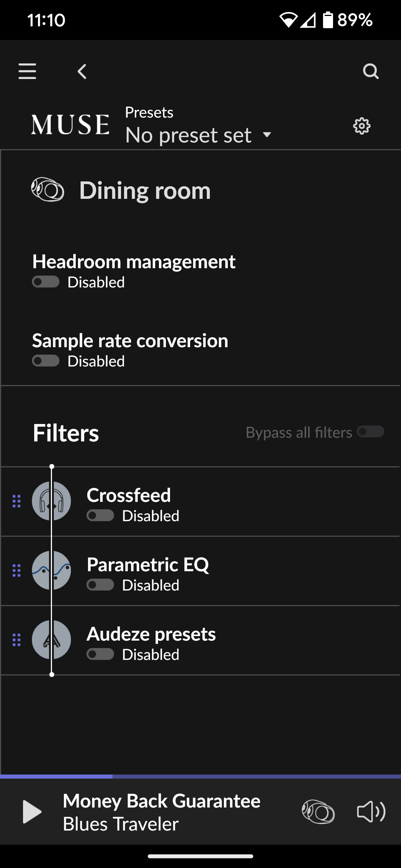This screenshot has width=401, height=868.
Task: Open the Audeze presets filter entry
Action: [x=200, y=640]
